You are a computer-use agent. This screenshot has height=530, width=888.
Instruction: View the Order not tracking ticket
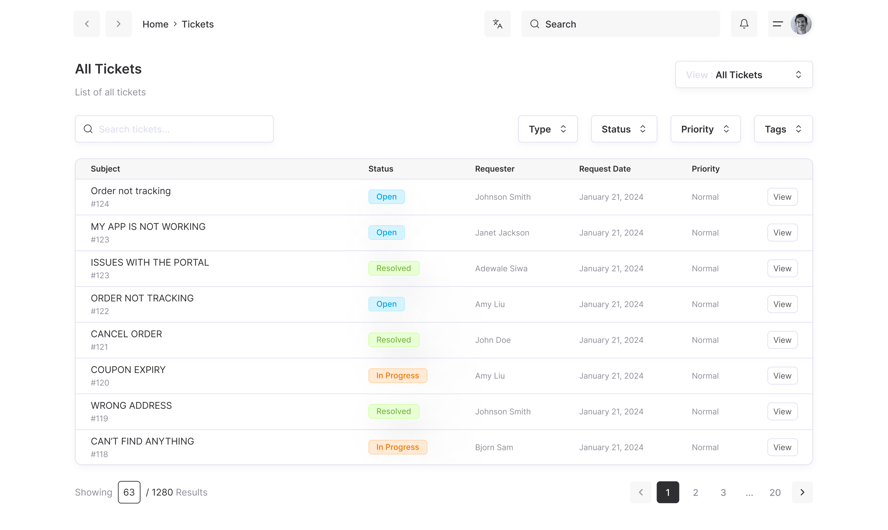point(782,197)
